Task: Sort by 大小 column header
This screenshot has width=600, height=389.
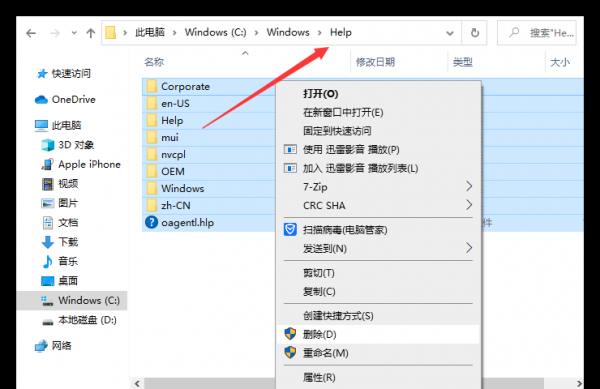Action: pos(560,62)
